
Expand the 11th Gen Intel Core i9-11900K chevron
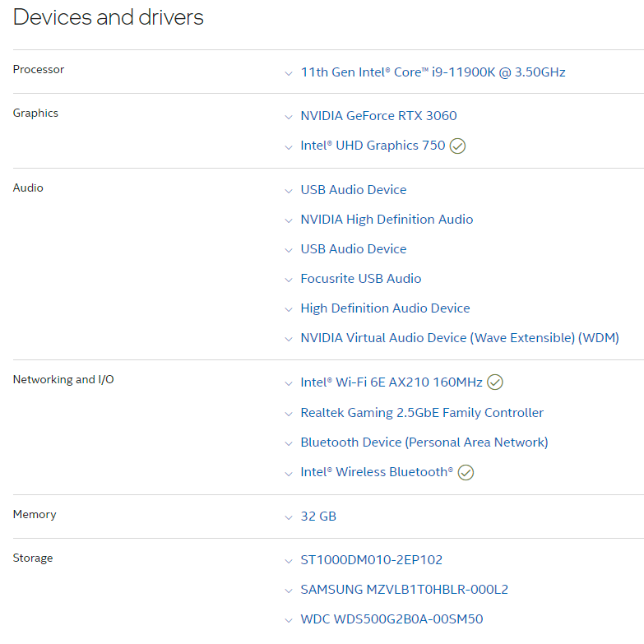point(289,74)
